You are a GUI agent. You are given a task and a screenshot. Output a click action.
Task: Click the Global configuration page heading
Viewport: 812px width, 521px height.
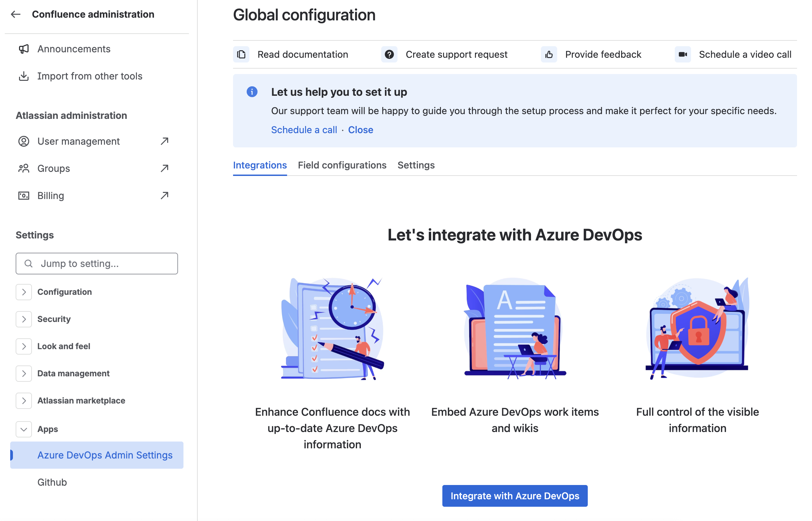coord(304,15)
